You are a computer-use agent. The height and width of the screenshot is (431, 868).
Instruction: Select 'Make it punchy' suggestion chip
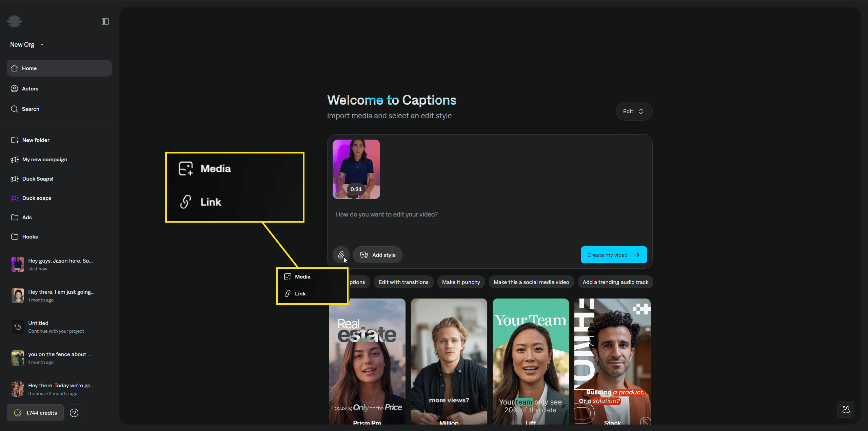(461, 282)
